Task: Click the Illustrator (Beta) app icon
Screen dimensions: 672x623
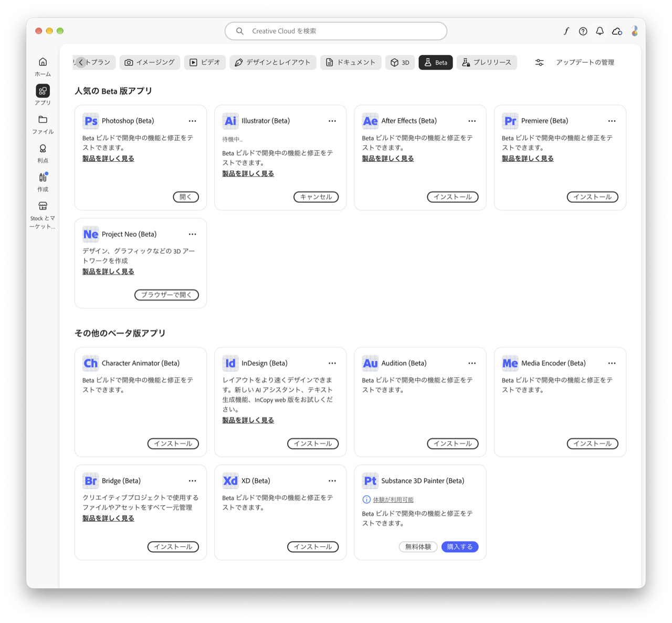Action: click(230, 121)
